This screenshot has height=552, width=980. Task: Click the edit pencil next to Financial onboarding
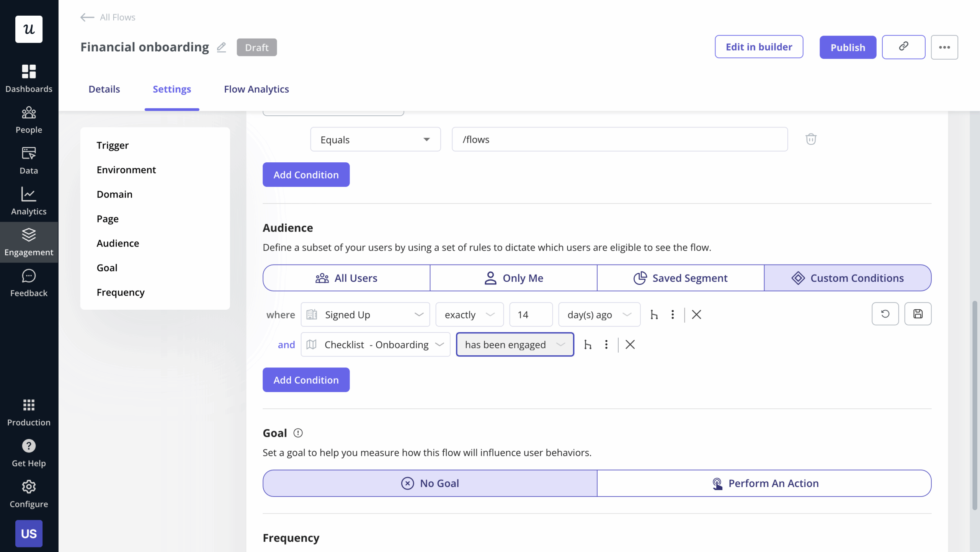point(221,47)
